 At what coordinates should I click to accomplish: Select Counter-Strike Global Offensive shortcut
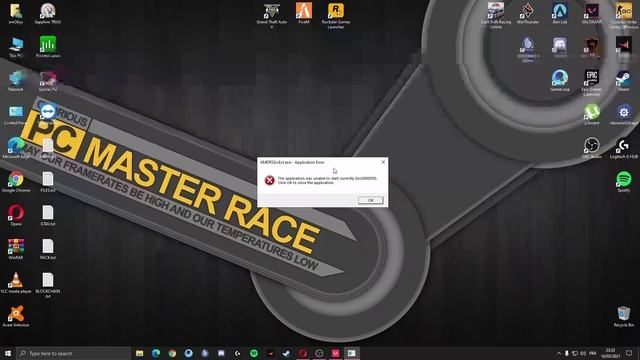point(624,16)
